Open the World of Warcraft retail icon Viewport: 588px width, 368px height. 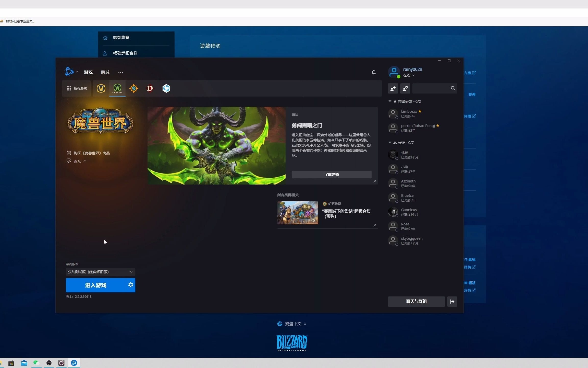click(101, 88)
